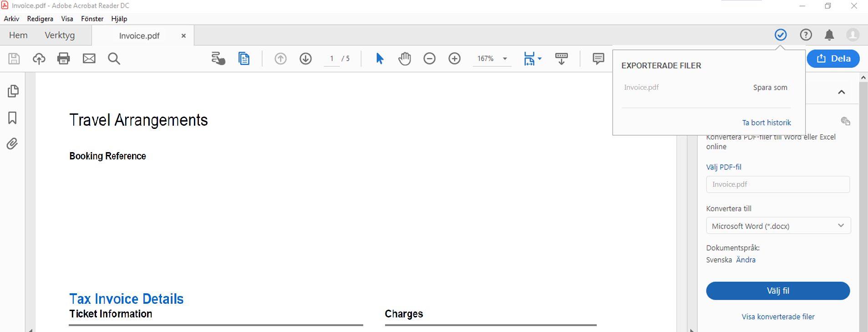The height and width of the screenshot is (332, 868).
Task: Open the fit page options
Action: point(533,59)
